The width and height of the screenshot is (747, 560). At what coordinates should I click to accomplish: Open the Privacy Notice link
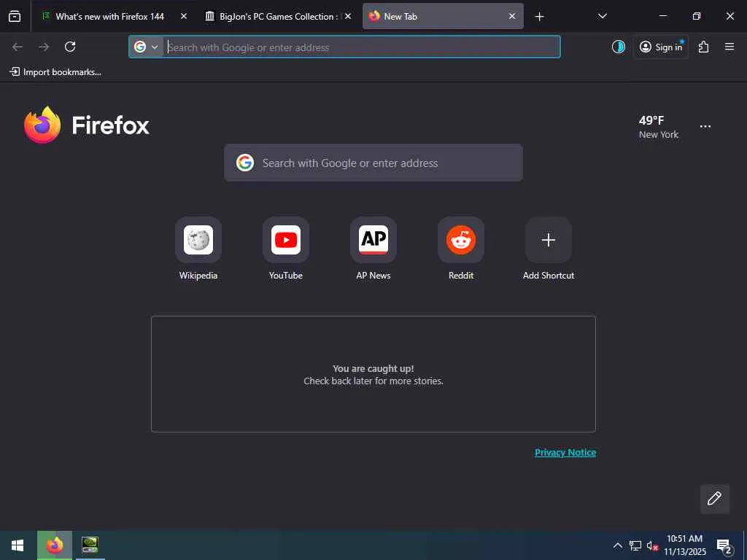(x=565, y=452)
